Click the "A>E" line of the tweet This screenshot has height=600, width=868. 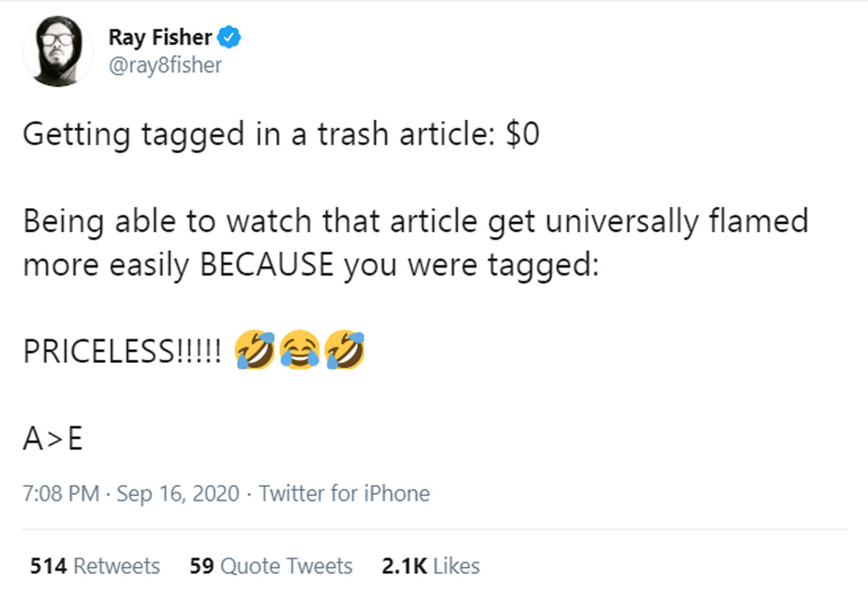click(53, 439)
